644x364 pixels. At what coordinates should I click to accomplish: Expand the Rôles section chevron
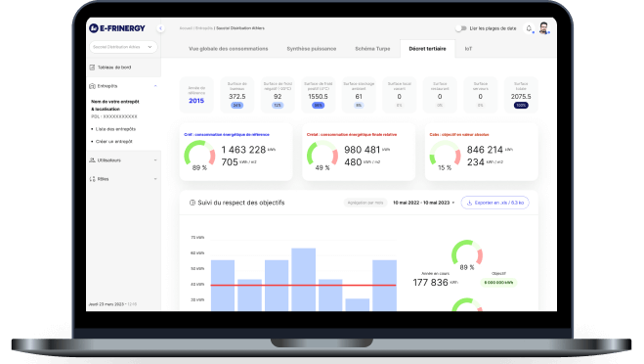coord(155,179)
